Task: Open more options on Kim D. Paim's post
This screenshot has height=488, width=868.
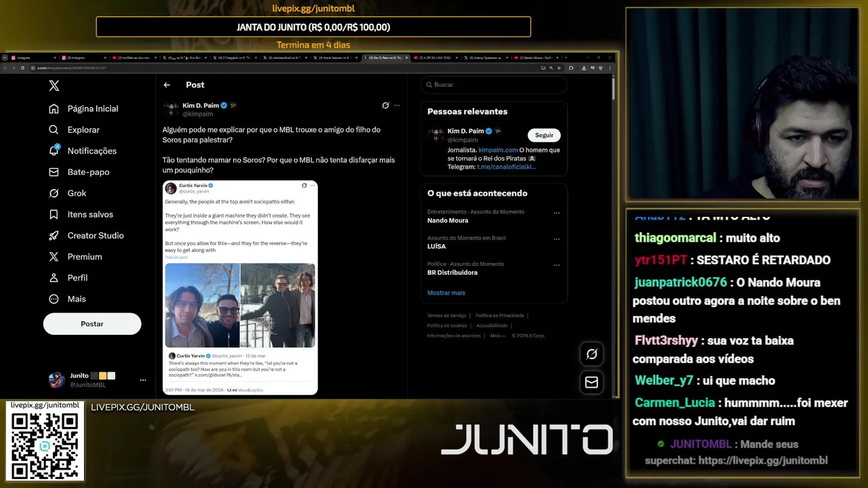Action: click(397, 106)
